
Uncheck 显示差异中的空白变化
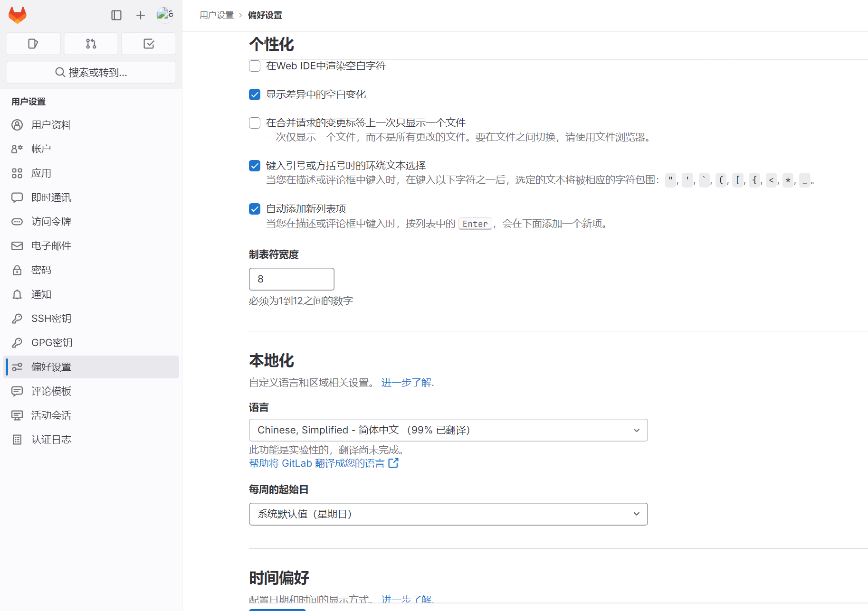tap(255, 94)
